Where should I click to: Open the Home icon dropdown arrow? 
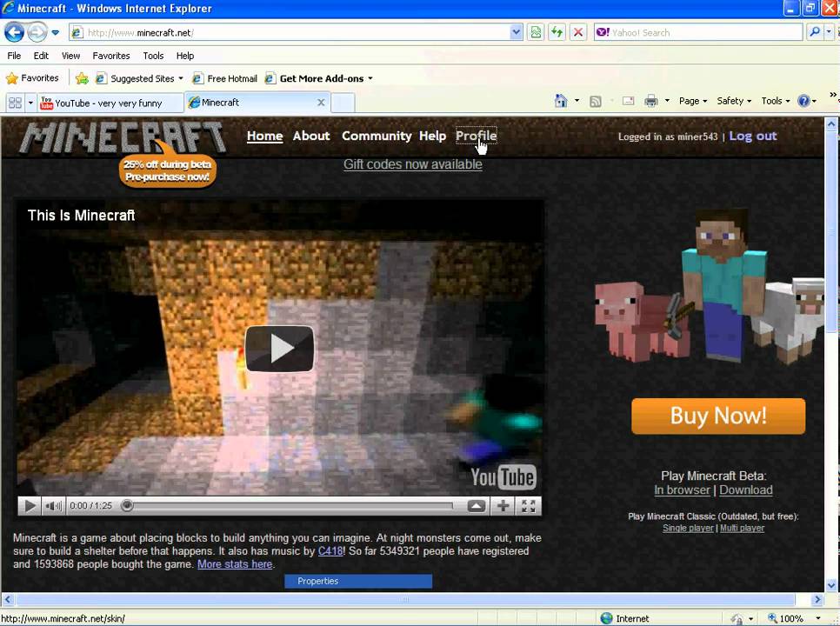pyautogui.click(x=577, y=101)
